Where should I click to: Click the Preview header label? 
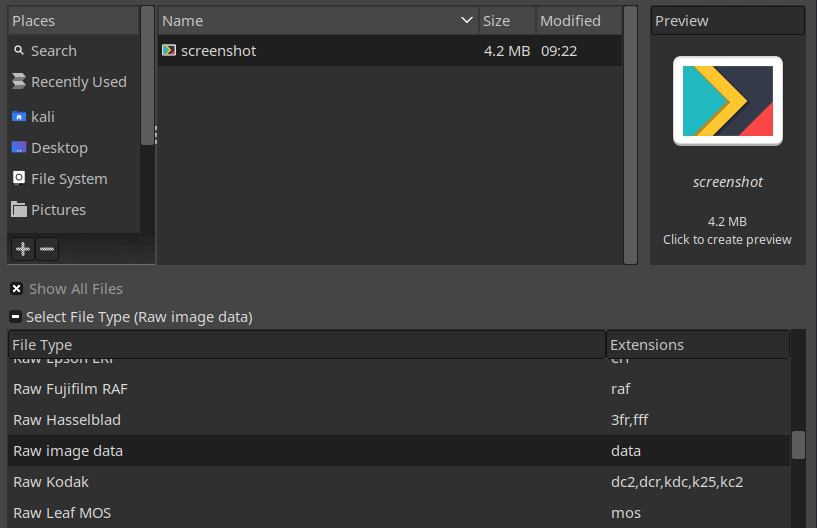coord(682,21)
